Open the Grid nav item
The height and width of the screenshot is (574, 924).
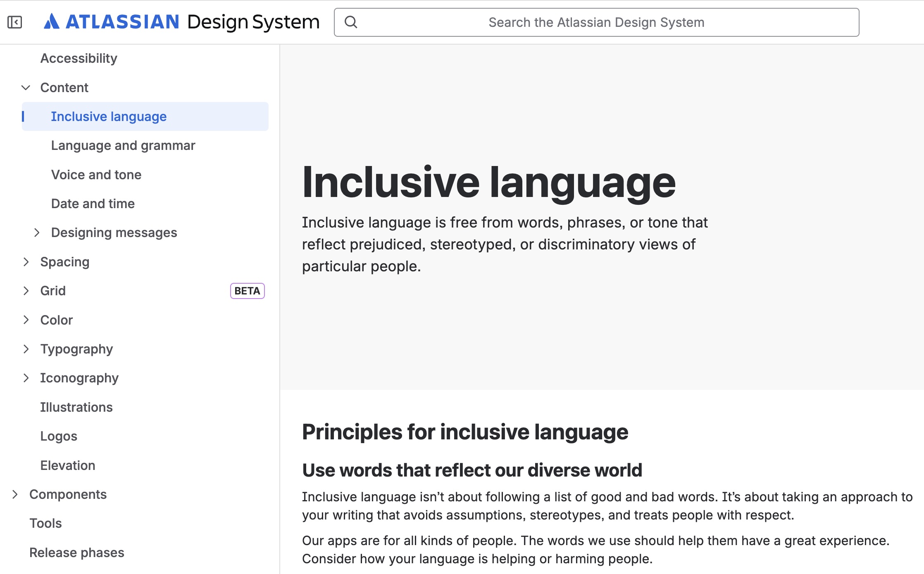53,291
